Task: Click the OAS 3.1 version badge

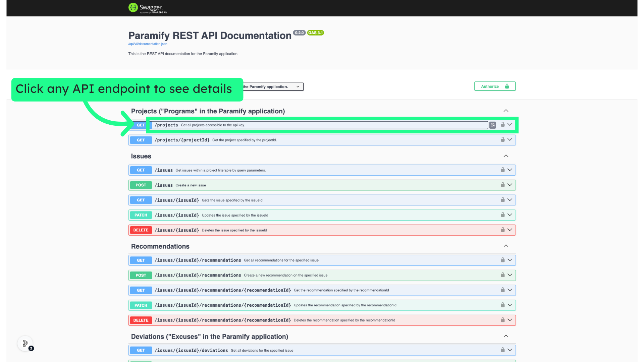Action: [x=316, y=33]
